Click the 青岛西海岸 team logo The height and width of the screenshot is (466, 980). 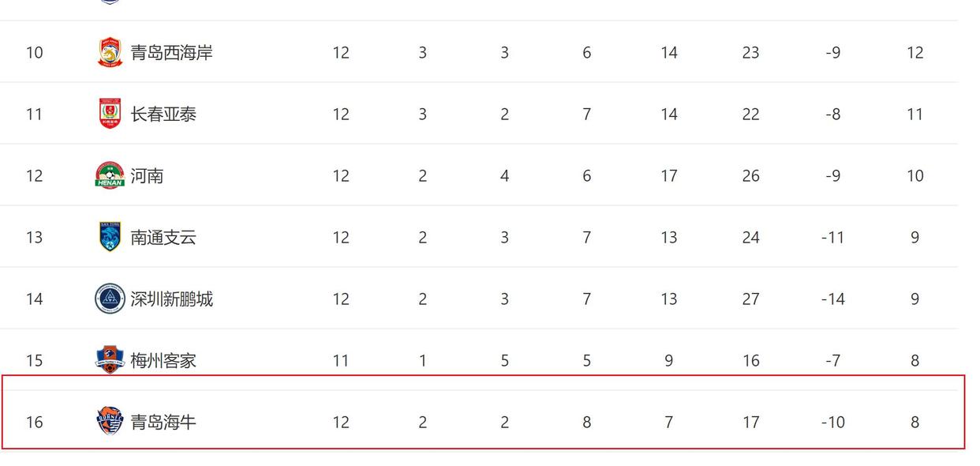(110, 52)
